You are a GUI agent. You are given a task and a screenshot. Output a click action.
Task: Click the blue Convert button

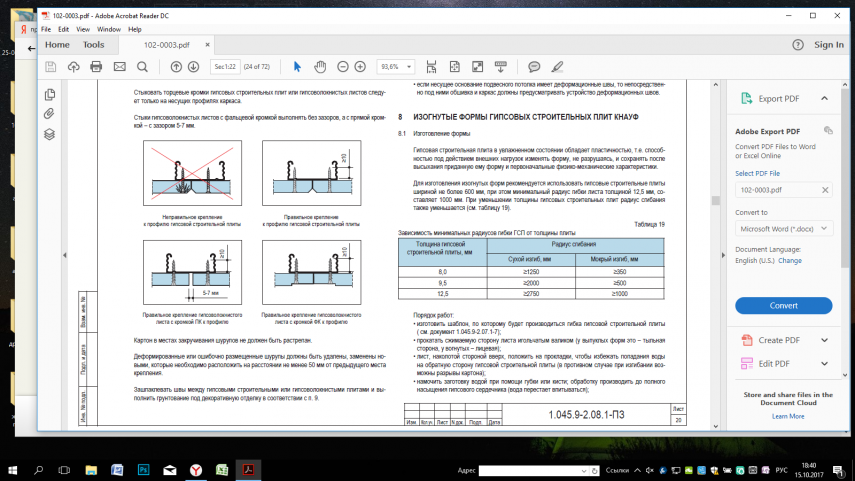783,305
